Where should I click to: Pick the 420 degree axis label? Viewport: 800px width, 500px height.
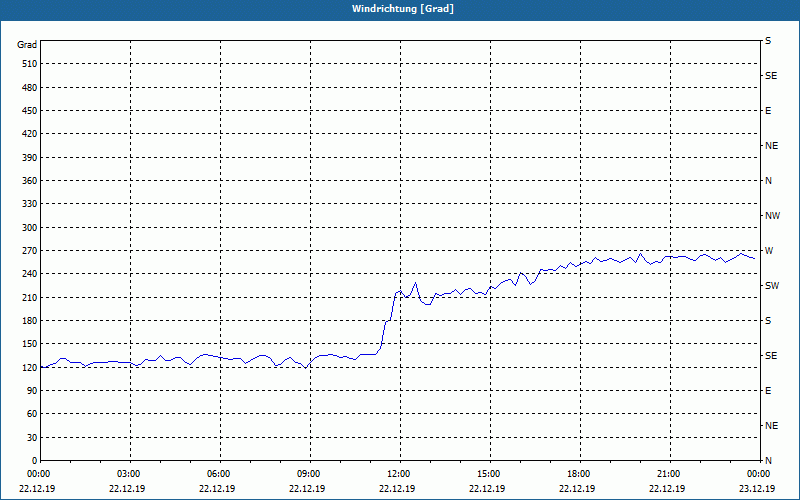(x=29, y=134)
